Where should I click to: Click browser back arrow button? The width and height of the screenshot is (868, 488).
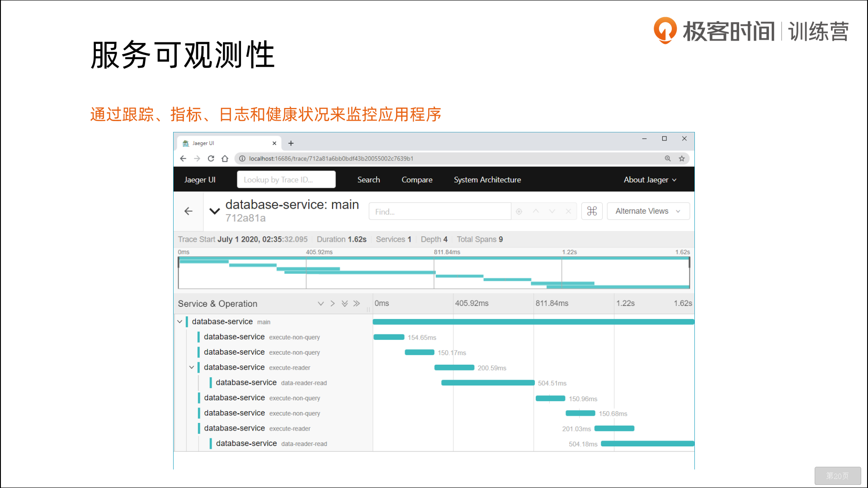pos(183,159)
